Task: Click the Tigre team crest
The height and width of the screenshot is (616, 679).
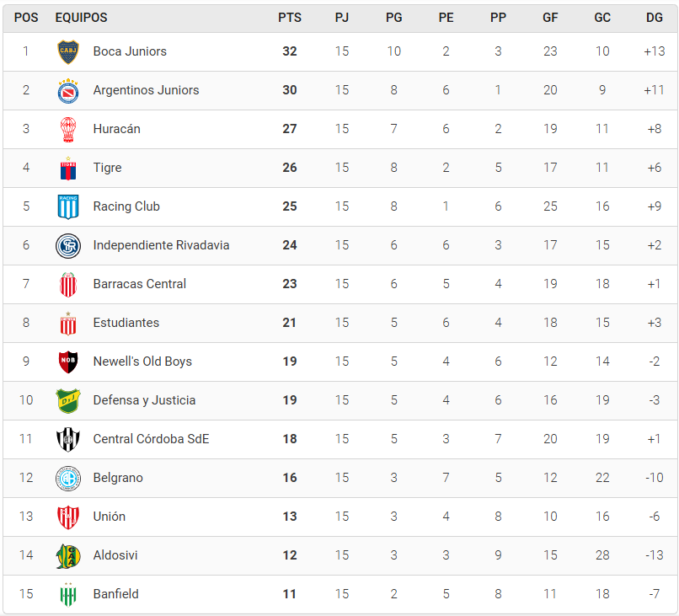Action: pyautogui.click(x=68, y=168)
